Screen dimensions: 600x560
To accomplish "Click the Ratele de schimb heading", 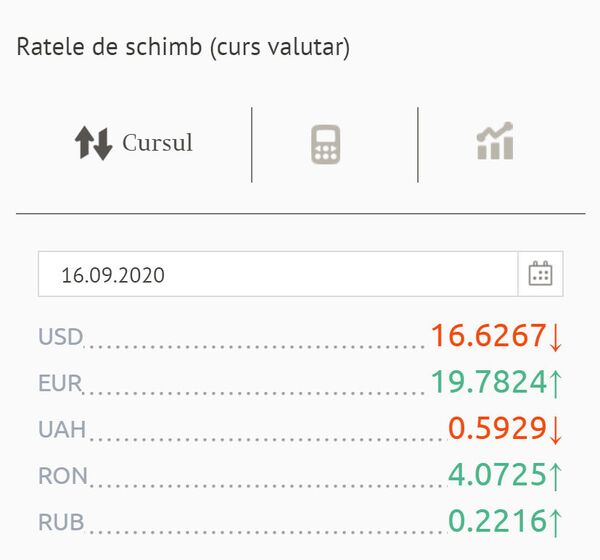I will [183, 47].
